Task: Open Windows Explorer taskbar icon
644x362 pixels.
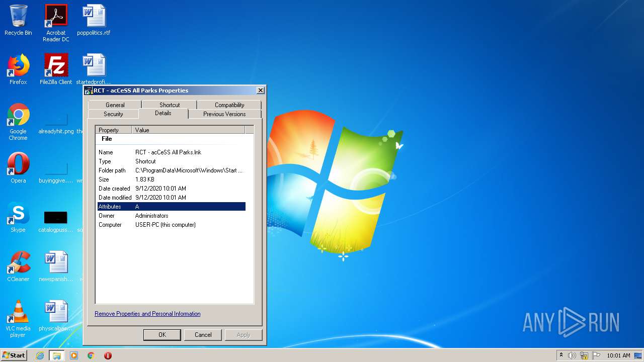Action: coord(57,355)
